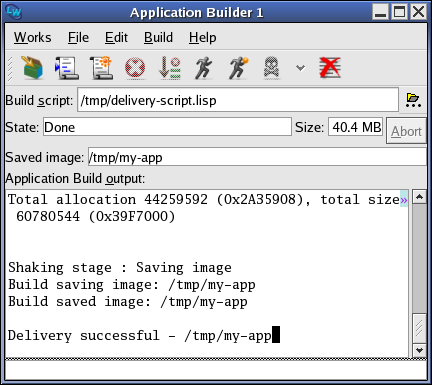Click the echo area below output
The image size is (432, 385).
tap(216, 370)
